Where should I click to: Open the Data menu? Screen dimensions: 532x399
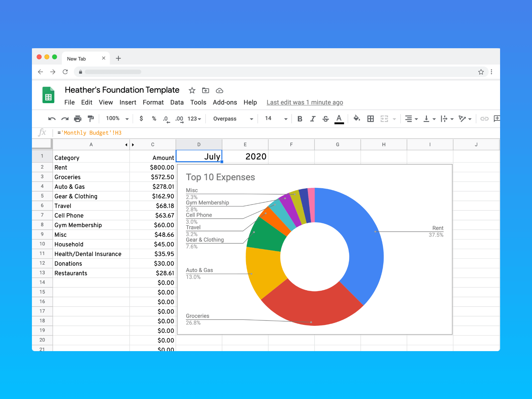click(177, 102)
